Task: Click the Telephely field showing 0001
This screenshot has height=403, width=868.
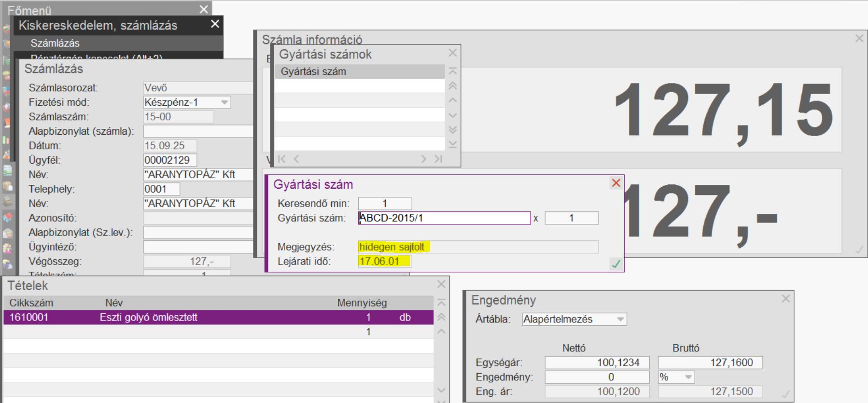Action: point(162,189)
